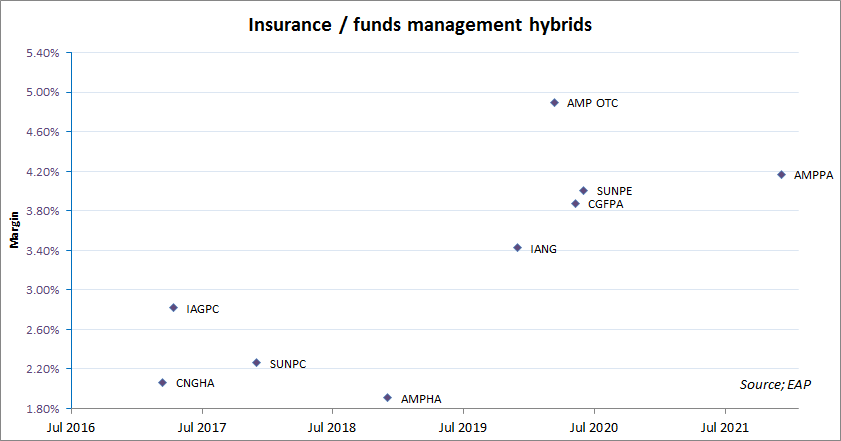Image resolution: width=841 pixels, height=441 pixels.
Task: Click the SUNPE data label
Action: 615,191
